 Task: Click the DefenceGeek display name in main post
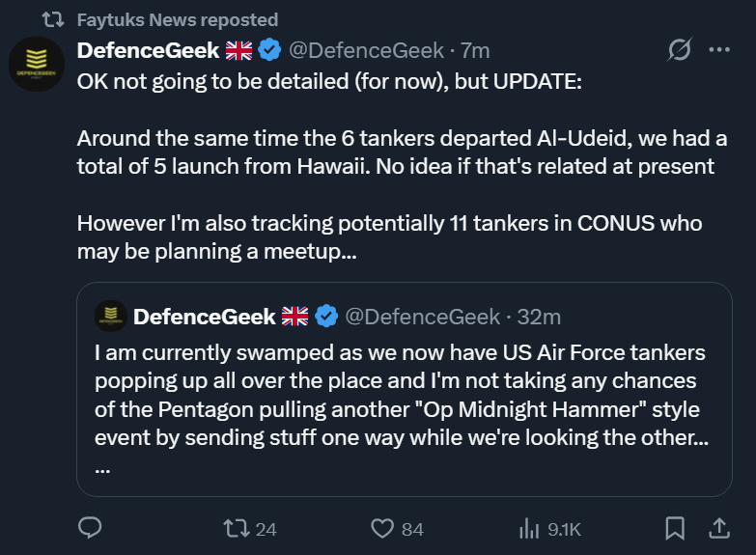pos(149,50)
